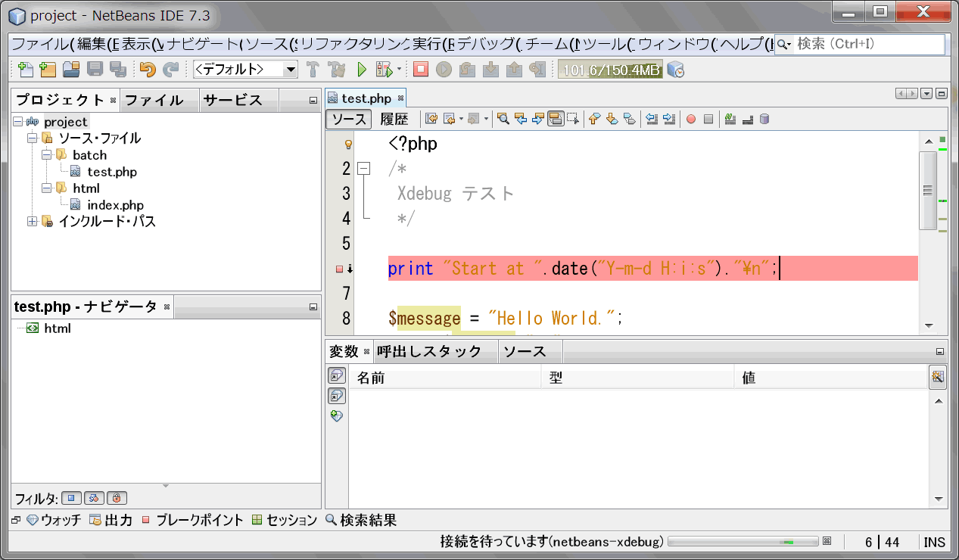Open the editor document list dropdown arrow
The height and width of the screenshot is (560, 959).
click(x=927, y=94)
